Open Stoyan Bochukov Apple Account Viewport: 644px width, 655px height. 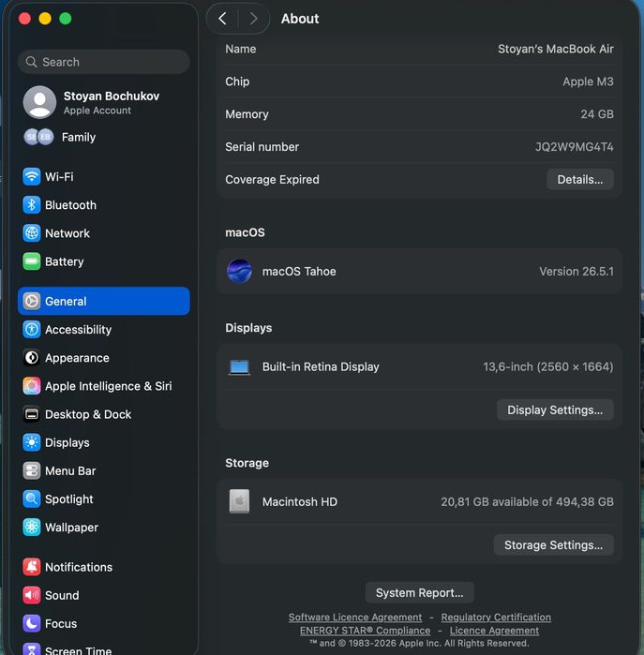pyautogui.click(x=104, y=102)
